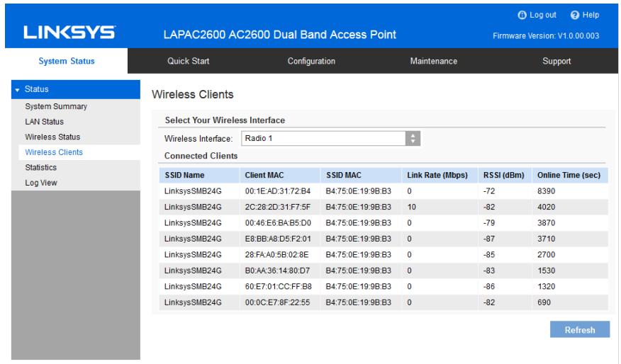The width and height of the screenshot is (621, 364).
Task: Click the Online Time (sec) column header
Action: 569,176
